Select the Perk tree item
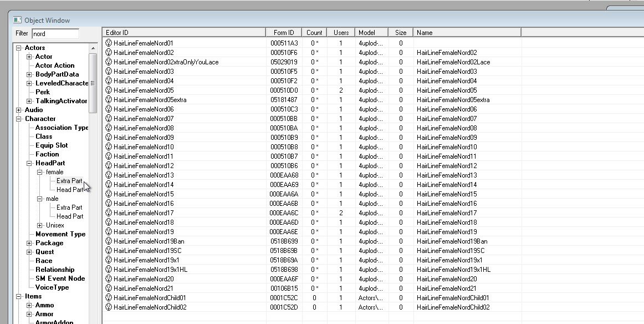 pyautogui.click(x=42, y=92)
